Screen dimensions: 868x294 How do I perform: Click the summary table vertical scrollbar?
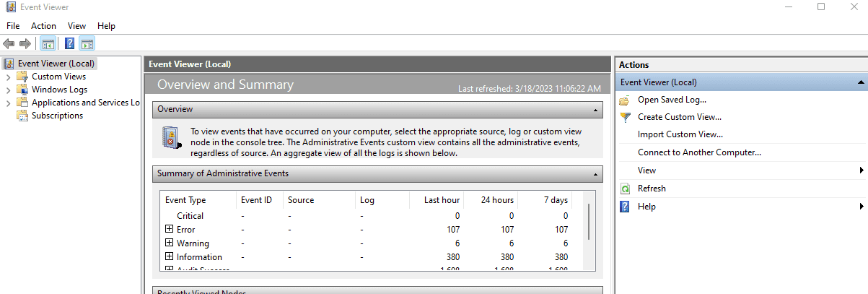tap(589, 222)
